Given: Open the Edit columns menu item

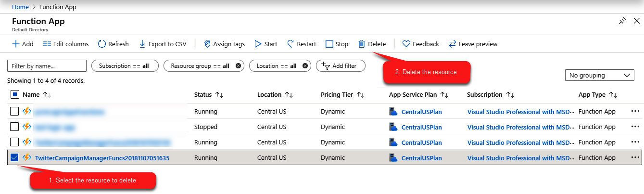Looking at the screenshot, I should [x=66, y=44].
